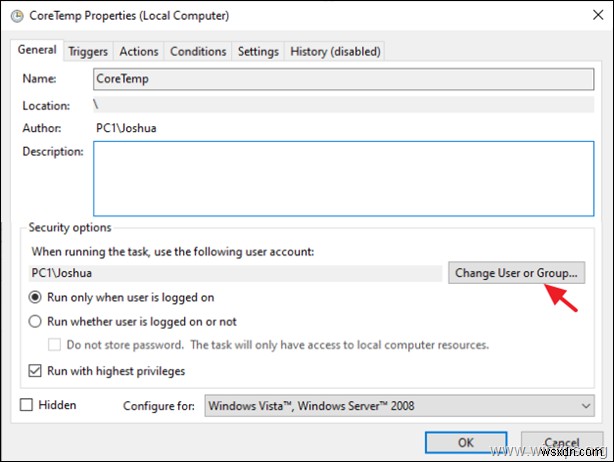Image resolution: width=614 pixels, height=462 pixels.
Task: Open the Configure for dropdown
Action: 390,406
